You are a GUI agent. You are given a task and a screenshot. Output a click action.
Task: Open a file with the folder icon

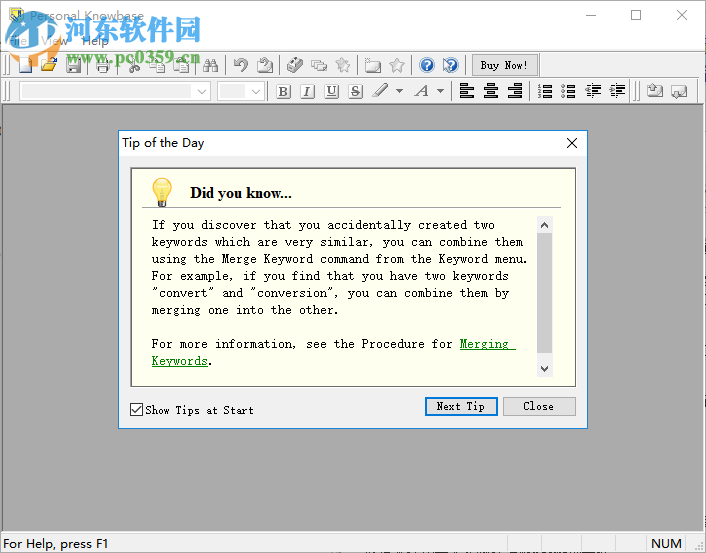pyautogui.click(x=49, y=65)
